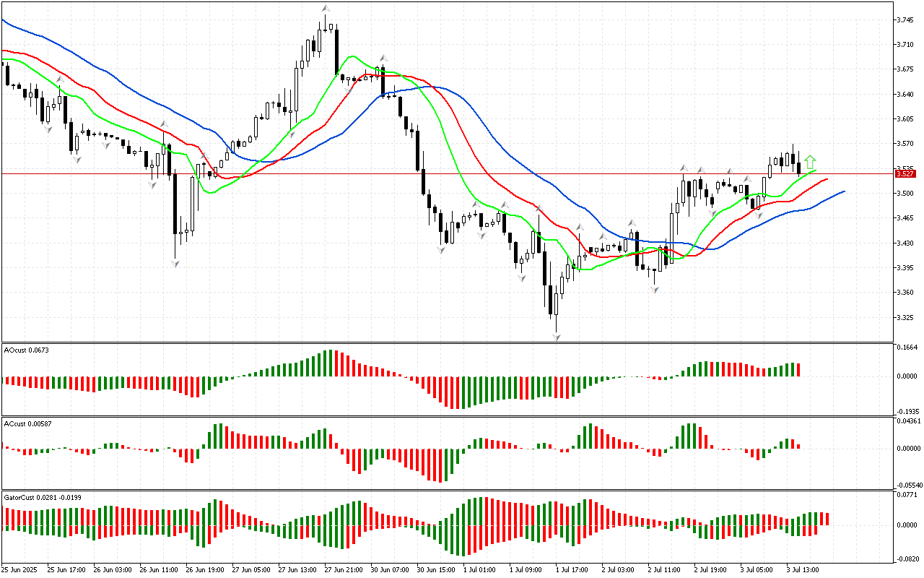Click the 3.745 price scale label
This screenshot has width=924, height=578.
(x=906, y=20)
